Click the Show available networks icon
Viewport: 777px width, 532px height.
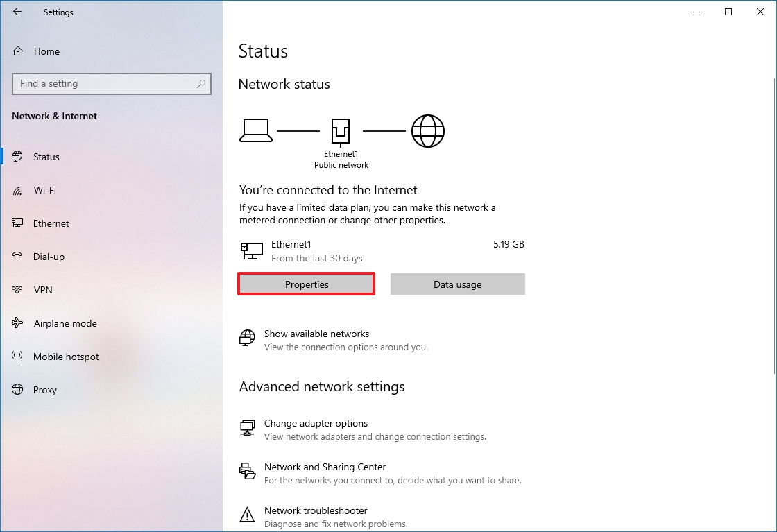247,338
